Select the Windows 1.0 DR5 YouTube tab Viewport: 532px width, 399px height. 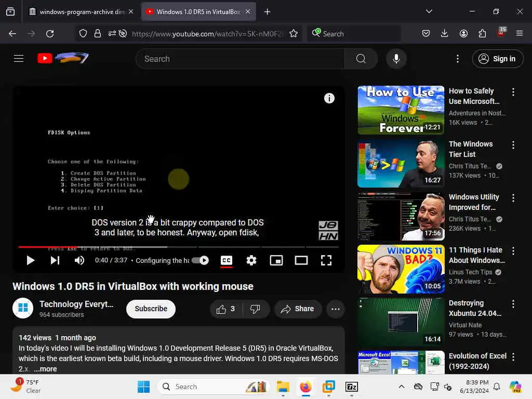point(198,12)
